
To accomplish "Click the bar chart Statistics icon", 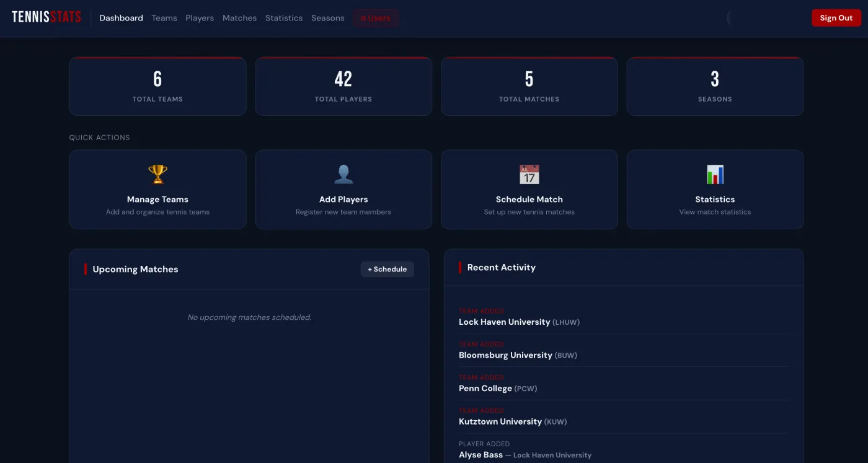I will 715,174.
